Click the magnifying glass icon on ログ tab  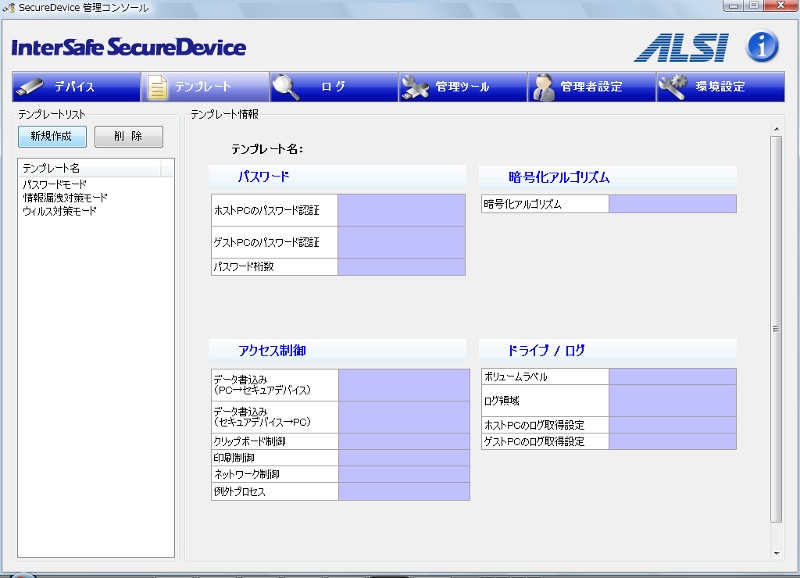[286, 87]
